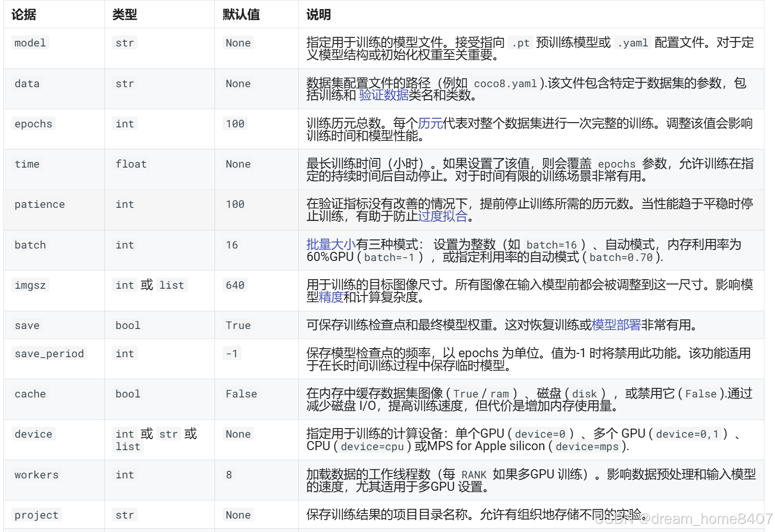Click coco8.yaml in data description
The height and width of the screenshot is (532, 775).
[x=505, y=84]
